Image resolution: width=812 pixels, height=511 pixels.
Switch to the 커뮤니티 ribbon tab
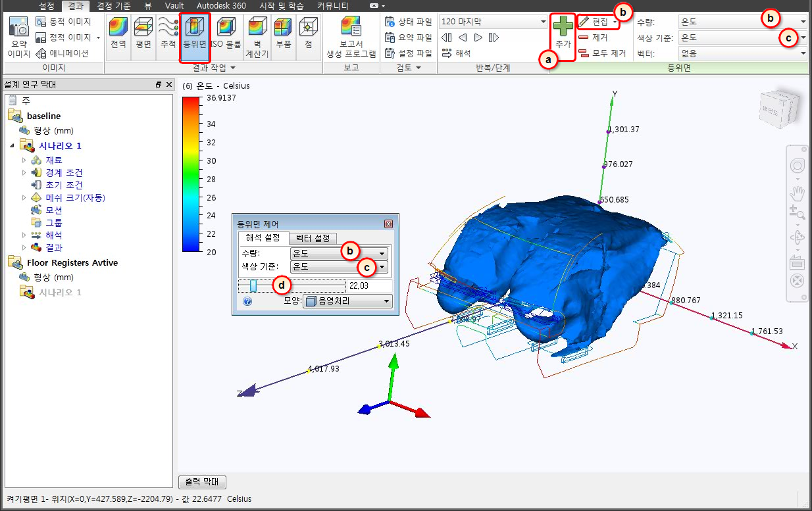[x=333, y=6]
